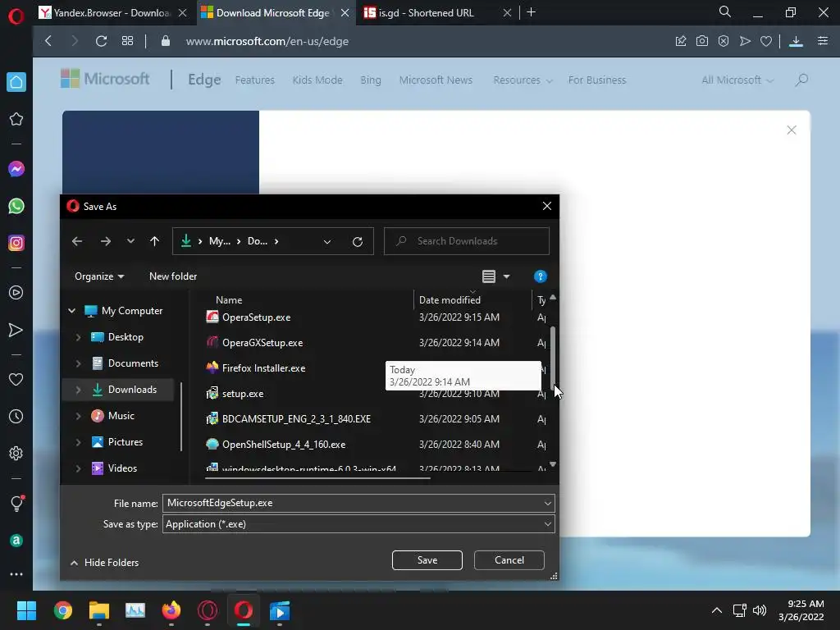Click the Cancel button in Save As
The image size is (840, 630).
pos(509,559)
